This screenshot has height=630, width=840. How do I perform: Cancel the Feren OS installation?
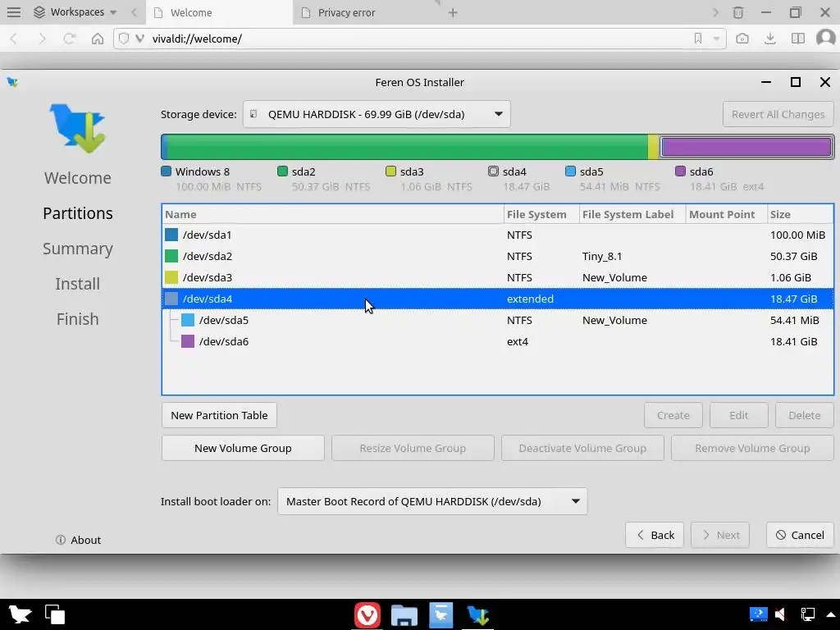click(800, 535)
